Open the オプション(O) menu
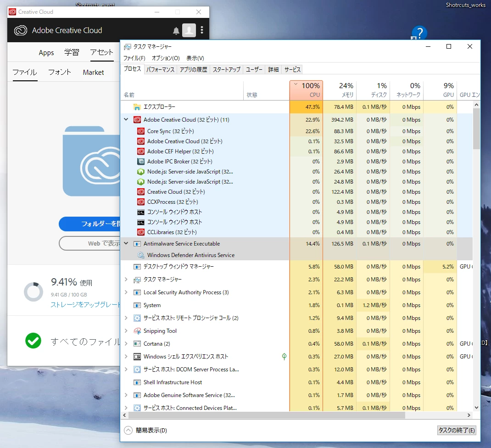Image resolution: width=491 pixels, height=448 pixels. click(x=166, y=58)
